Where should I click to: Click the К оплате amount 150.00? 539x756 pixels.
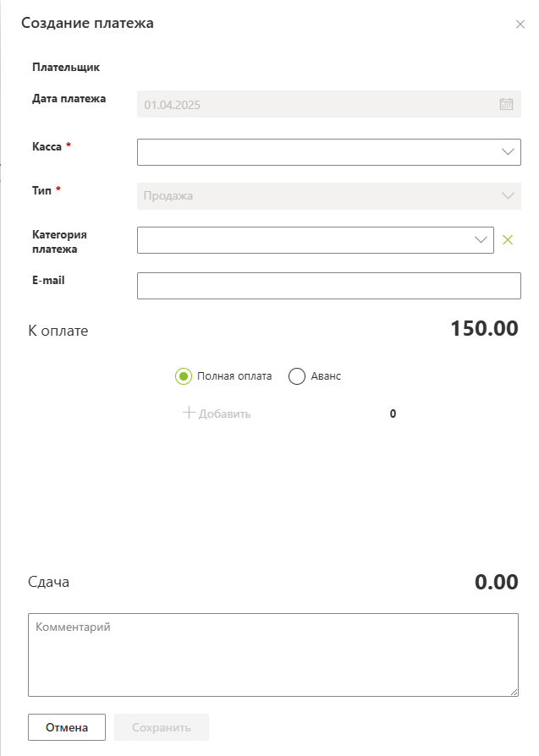point(484,329)
